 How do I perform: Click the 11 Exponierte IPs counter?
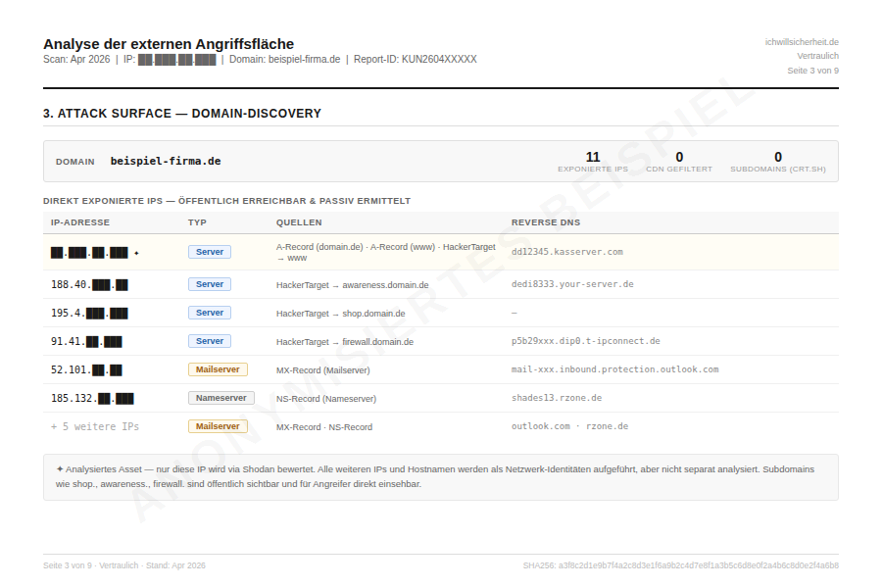click(x=593, y=161)
